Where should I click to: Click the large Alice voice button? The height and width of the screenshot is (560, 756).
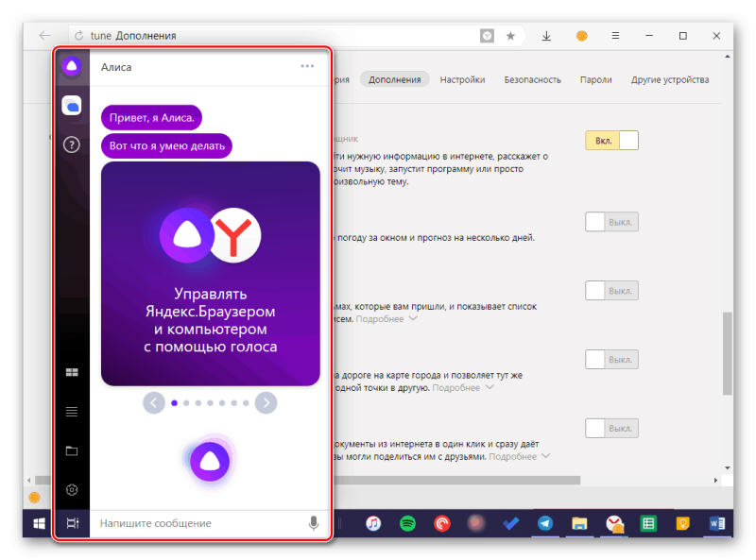tap(210, 461)
